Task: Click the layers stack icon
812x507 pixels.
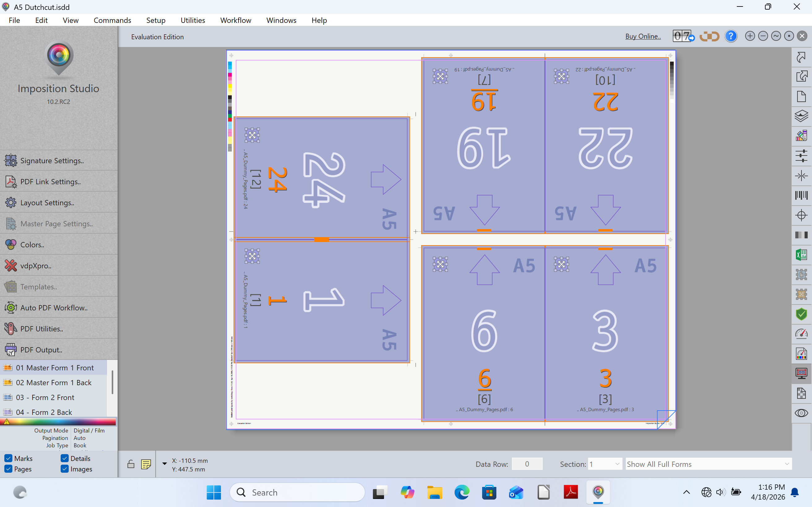Action: [801, 116]
